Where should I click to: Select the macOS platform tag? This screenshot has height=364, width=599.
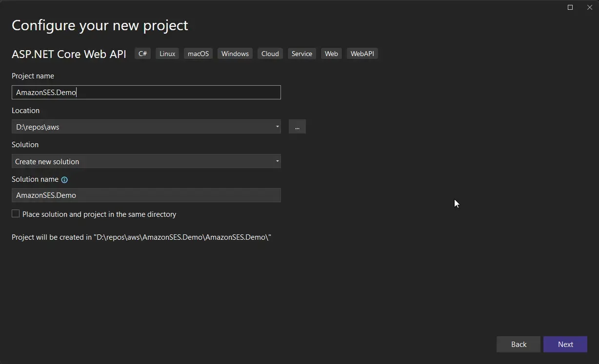(x=198, y=54)
